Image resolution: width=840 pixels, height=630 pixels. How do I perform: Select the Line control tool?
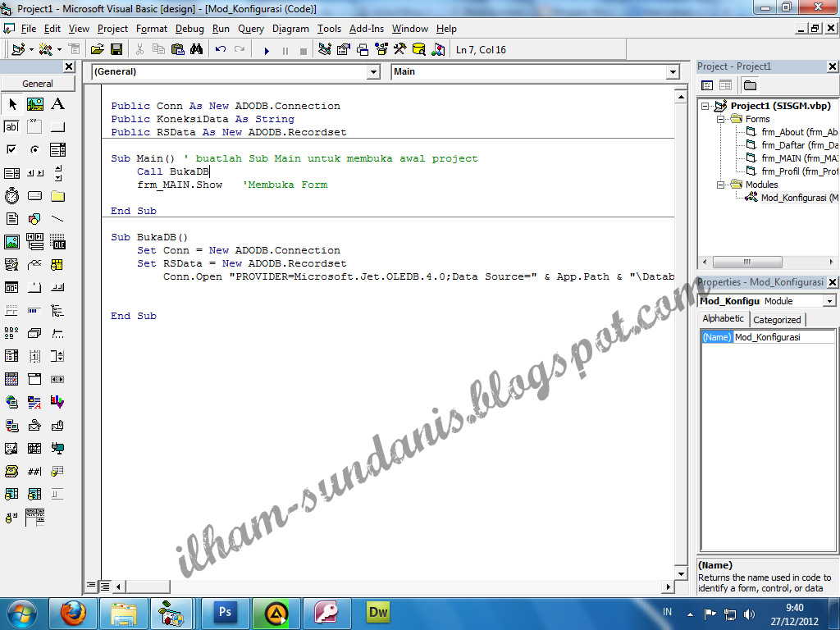click(58, 219)
